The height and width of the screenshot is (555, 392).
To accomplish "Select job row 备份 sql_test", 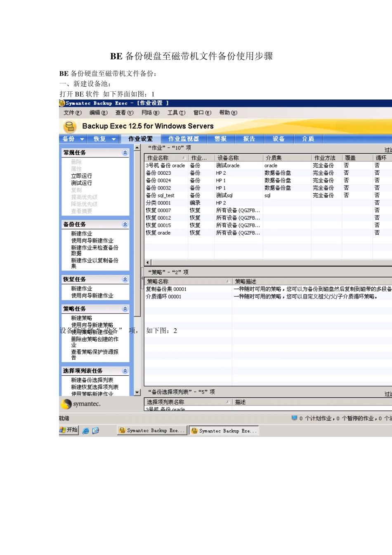I will [268, 195].
